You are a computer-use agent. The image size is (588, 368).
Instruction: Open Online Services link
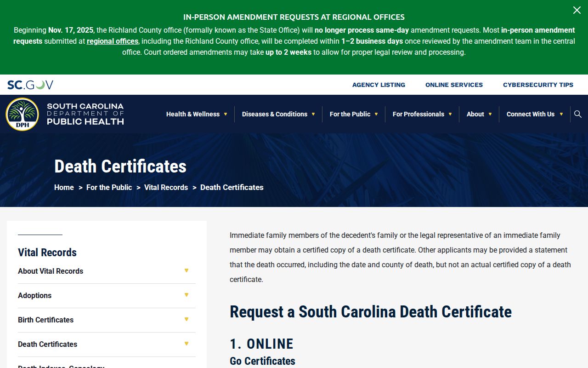click(454, 85)
